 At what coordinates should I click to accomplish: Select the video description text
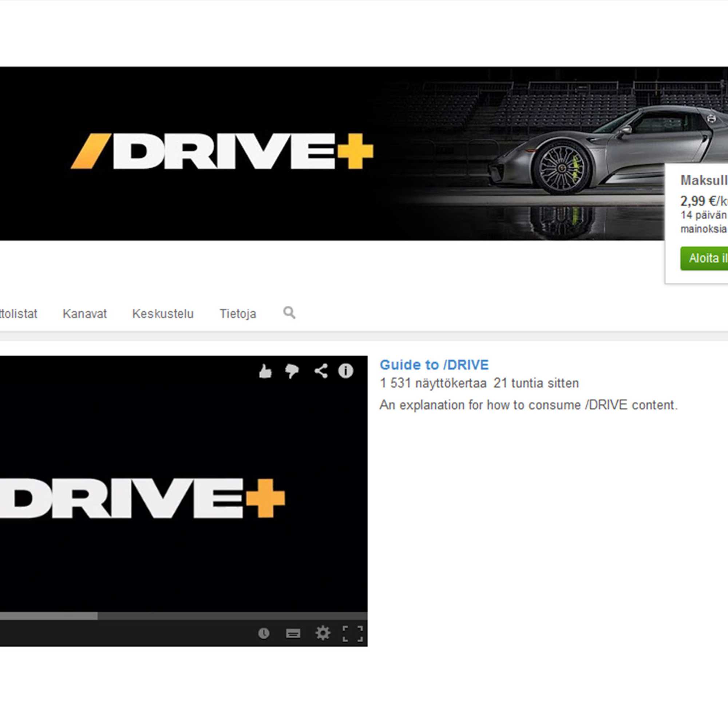(x=529, y=405)
